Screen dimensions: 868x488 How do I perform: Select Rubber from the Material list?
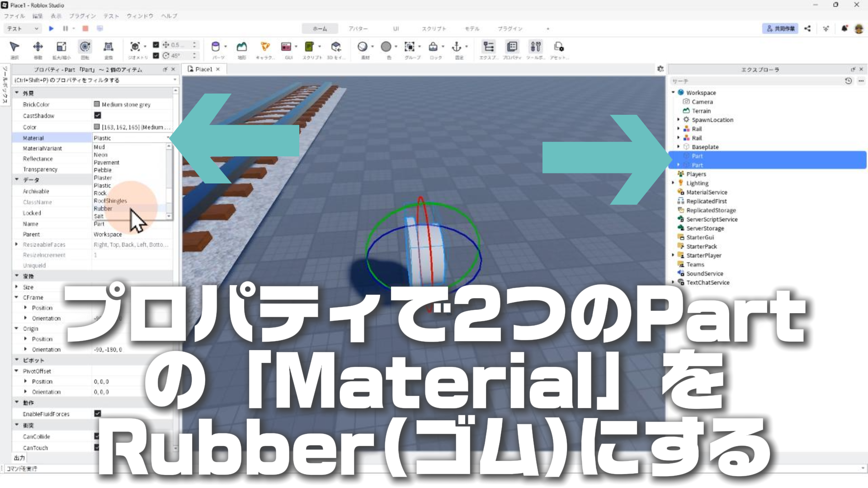click(x=103, y=209)
